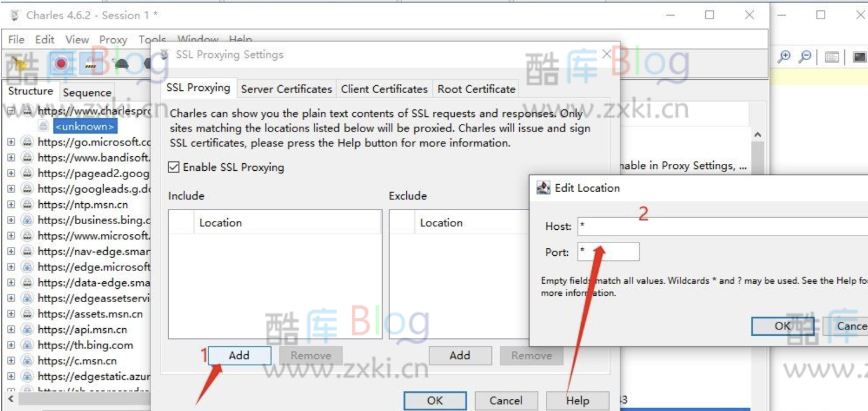This screenshot has width=868, height=411.
Task: Expand the ntp.msn.cn tree node
Action: coord(11,204)
